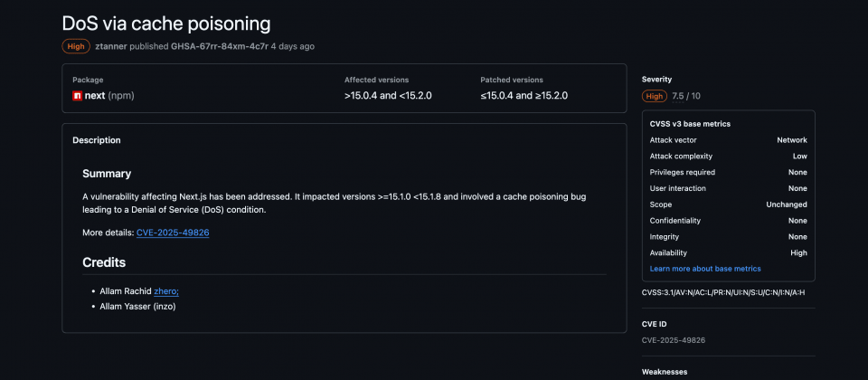This screenshot has width=868, height=380.
Task: Click the Credits heading
Action: tap(104, 262)
